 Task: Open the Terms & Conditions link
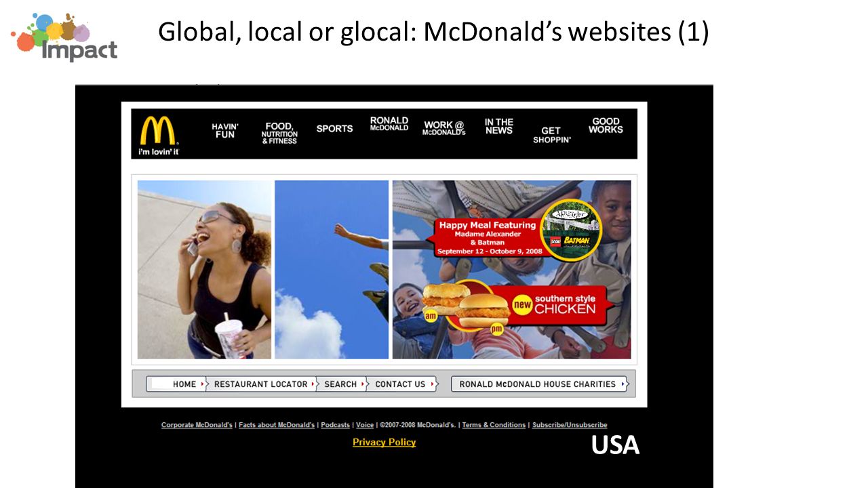point(494,425)
